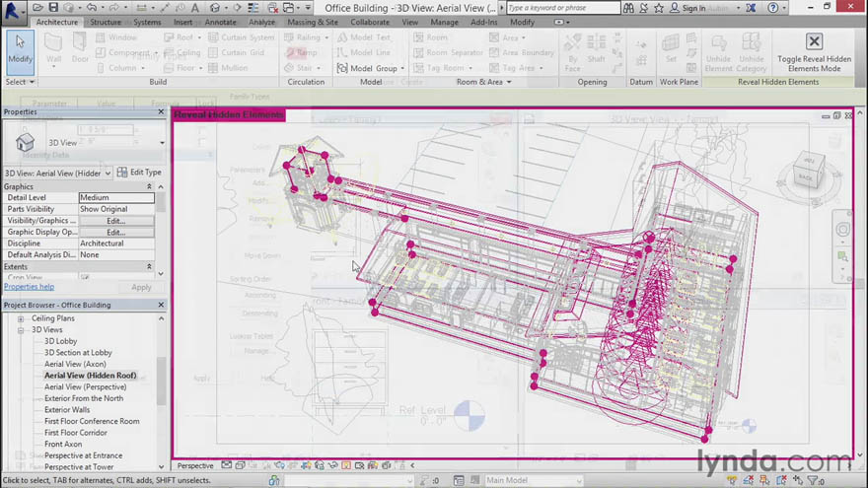Open the Model Group dropdown arrow
The image size is (868, 488).
coord(402,69)
